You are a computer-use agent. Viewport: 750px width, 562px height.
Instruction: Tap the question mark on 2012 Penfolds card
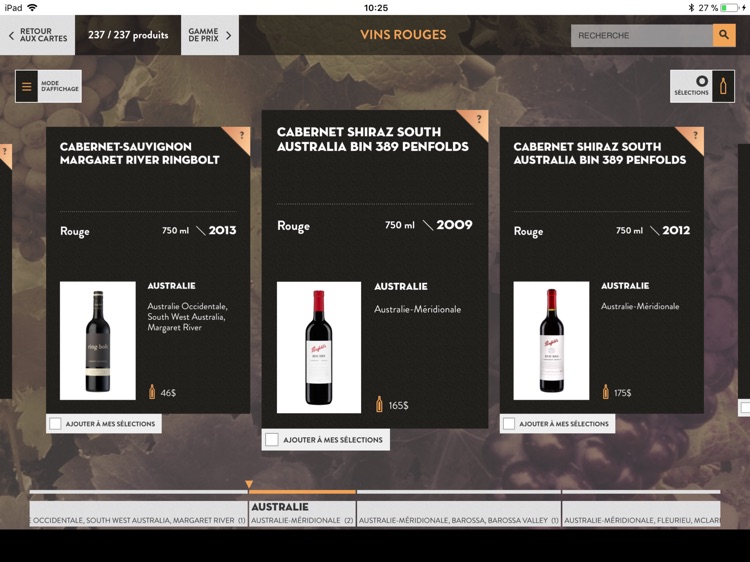click(x=695, y=135)
